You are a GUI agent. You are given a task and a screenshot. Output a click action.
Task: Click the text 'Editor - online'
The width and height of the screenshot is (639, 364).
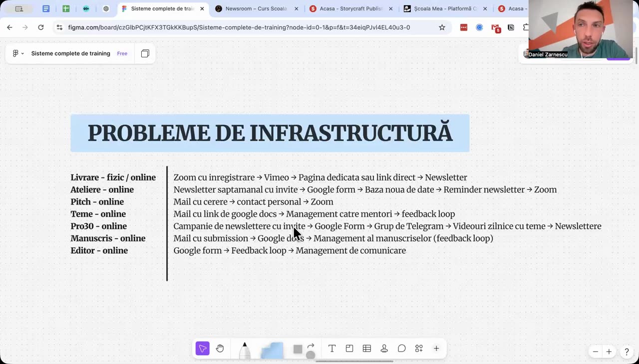click(99, 251)
